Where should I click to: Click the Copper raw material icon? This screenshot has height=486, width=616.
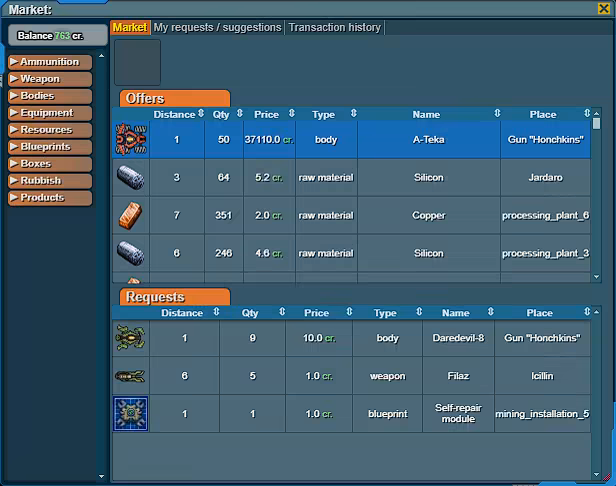pos(130,216)
